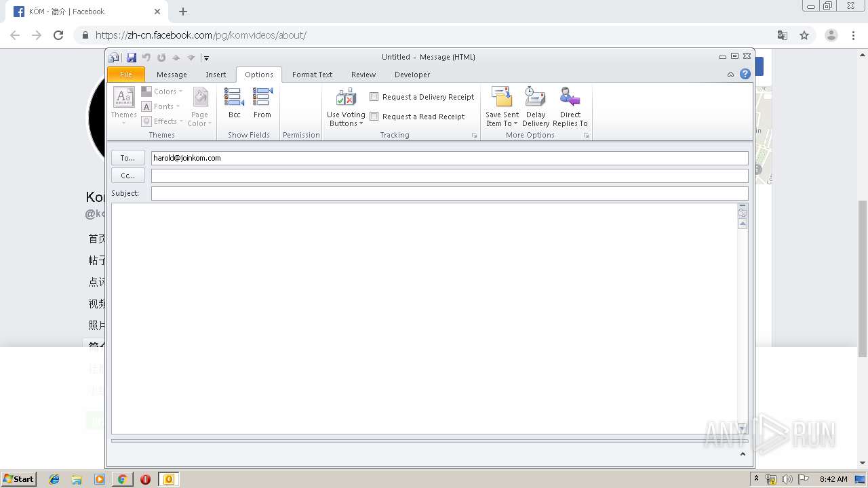Switch to the Developer tab
The width and height of the screenshot is (868, 488).
(x=412, y=75)
